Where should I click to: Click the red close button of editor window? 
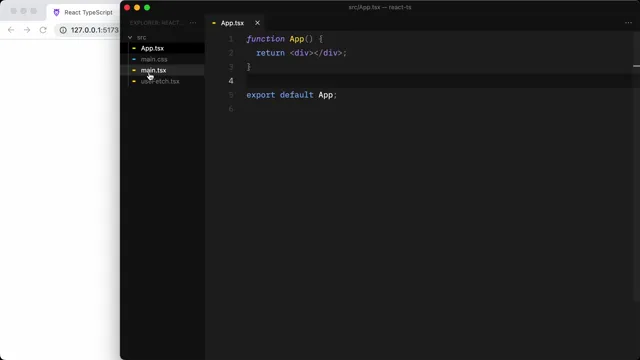click(x=127, y=7)
